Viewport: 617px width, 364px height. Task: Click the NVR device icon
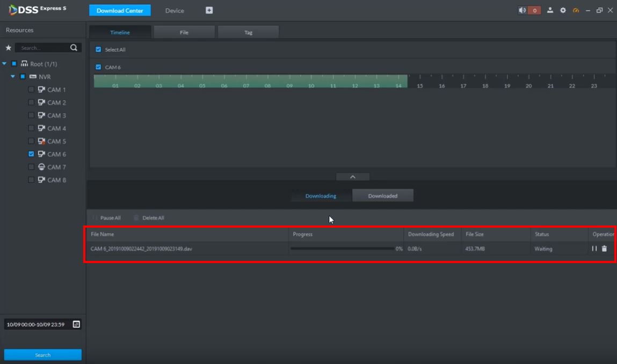click(33, 76)
